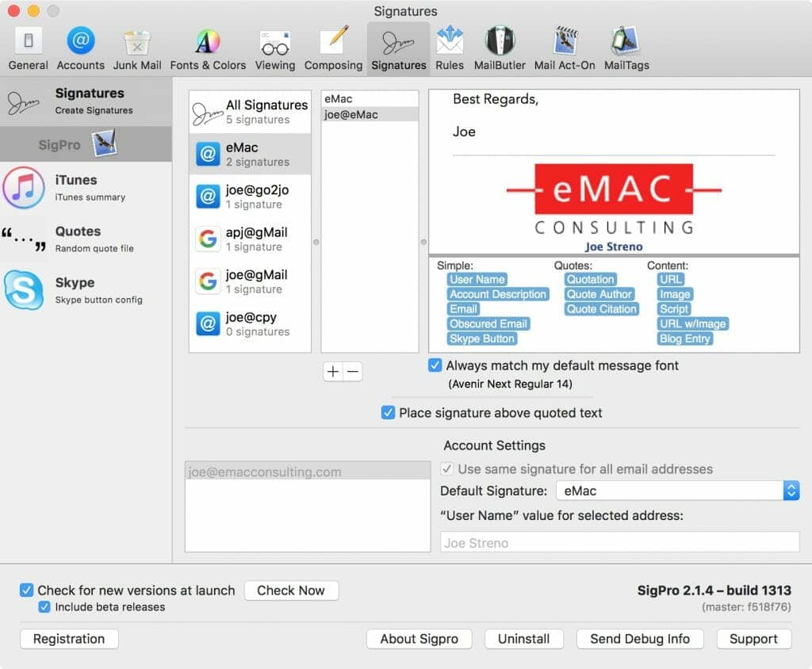Toggle Place signature above quoted text
Image resolution: width=812 pixels, height=669 pixels.
click(388, 413)
